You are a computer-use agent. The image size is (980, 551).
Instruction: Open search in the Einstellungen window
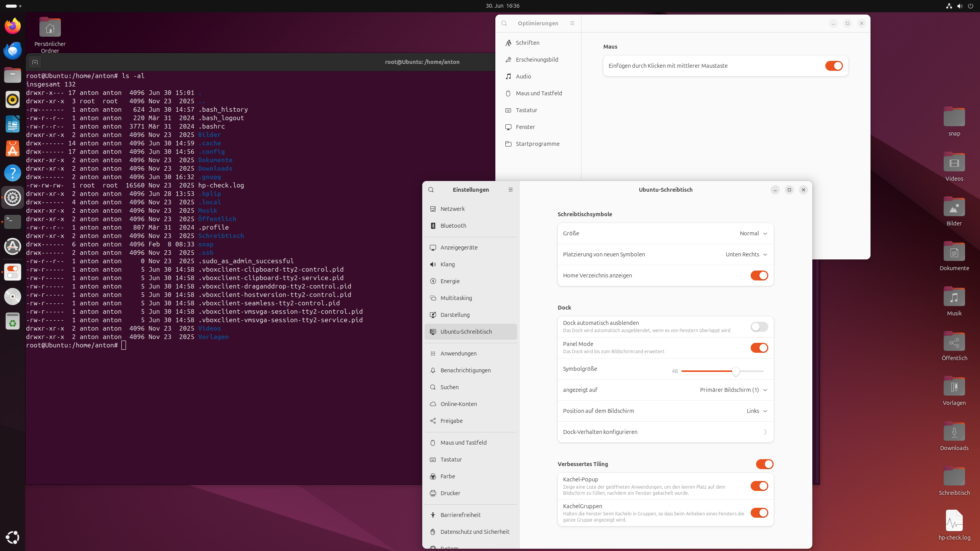431,190
